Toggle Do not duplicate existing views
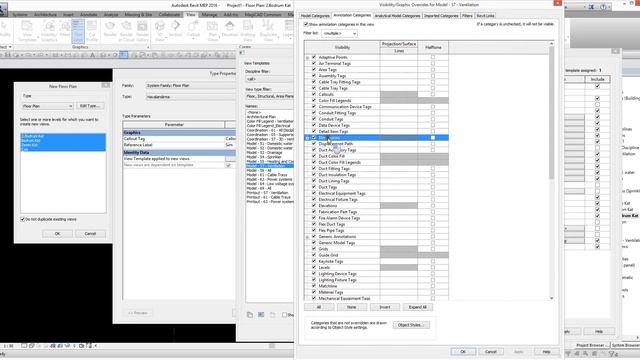Viewport: 640px width, 360px height. coord(22,219)
